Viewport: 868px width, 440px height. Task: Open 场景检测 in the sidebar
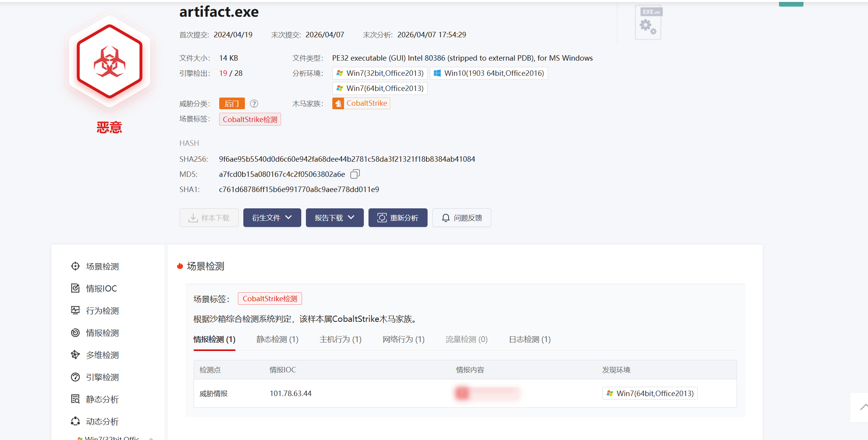click(102, 267)
